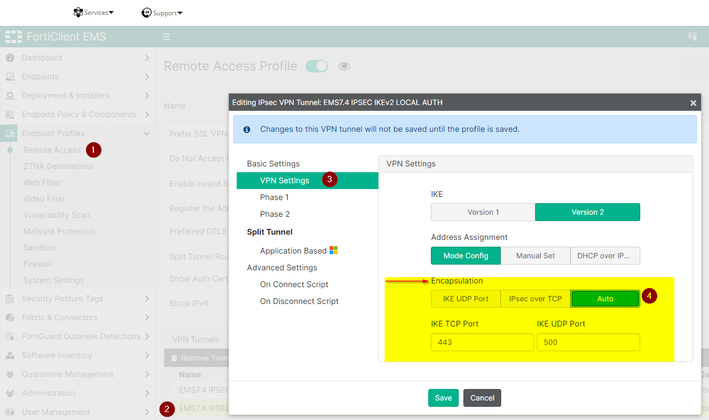Select Manual Set address assignment
The image size is (709, 420).
coord(535,256)
